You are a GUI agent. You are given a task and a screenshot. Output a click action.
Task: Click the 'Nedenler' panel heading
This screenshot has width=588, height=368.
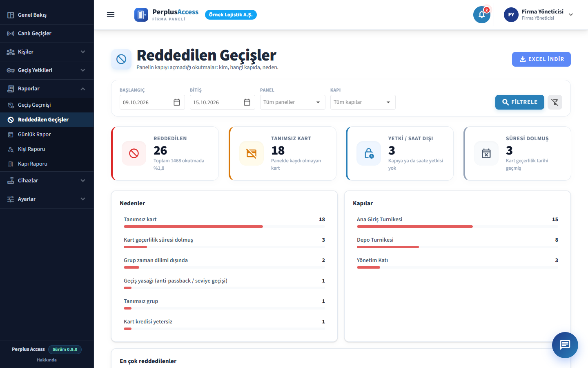click(x=132, y=203)
